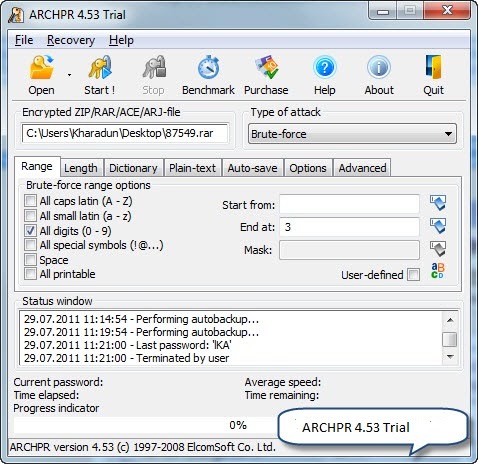Open the user-defined charset aBcD icon
The width and height of the screenshot is (478, 464).
click(437, 271)
